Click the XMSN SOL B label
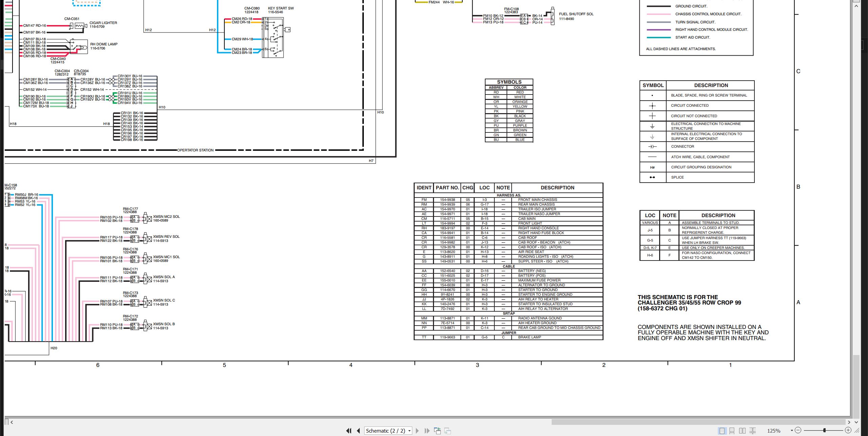Viewport: 868px width, 436px height. pyautogui.click(x=164, y=324)
